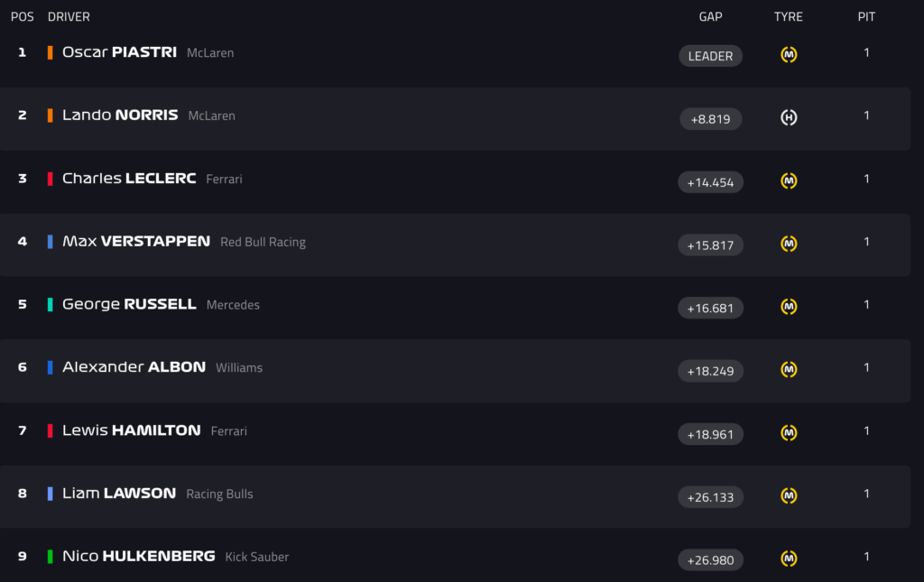Viewport: 924px width, 582px height.
Task: Click Norris's hard tyre icon
Action: coord(789,118)
